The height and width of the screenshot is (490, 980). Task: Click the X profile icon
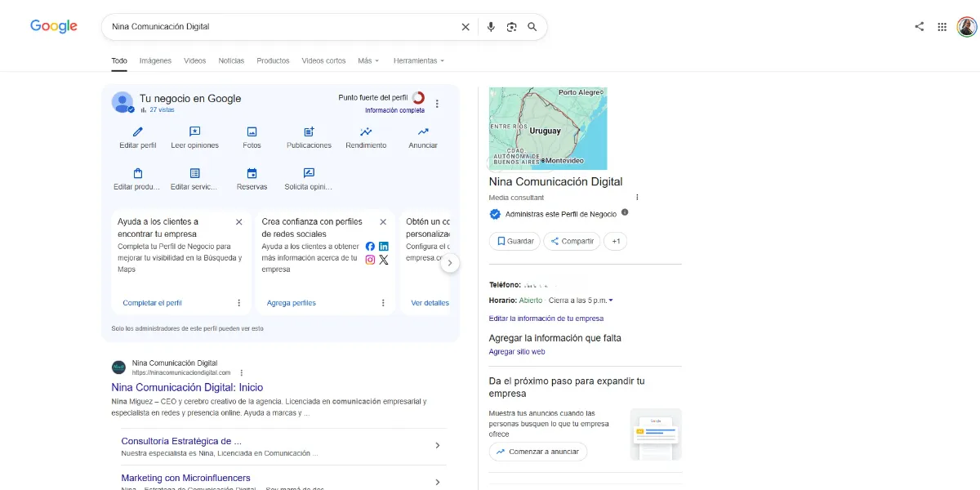[384, 260]
